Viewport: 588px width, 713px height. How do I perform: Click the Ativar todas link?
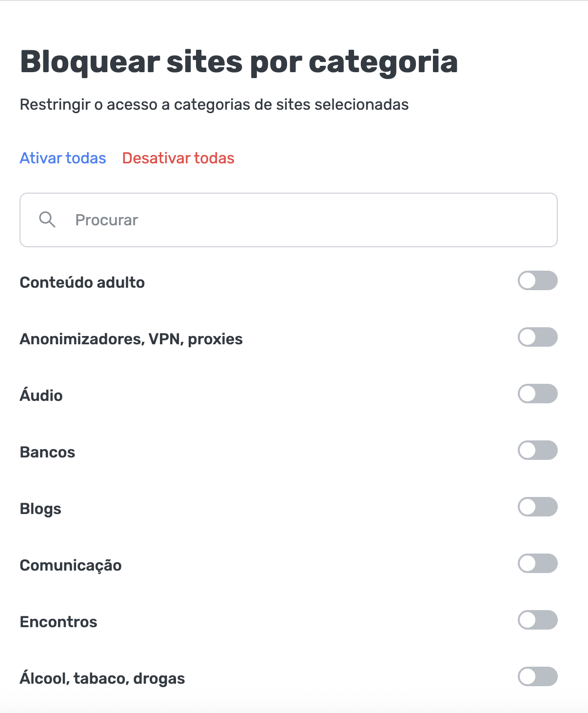point(62,158)
